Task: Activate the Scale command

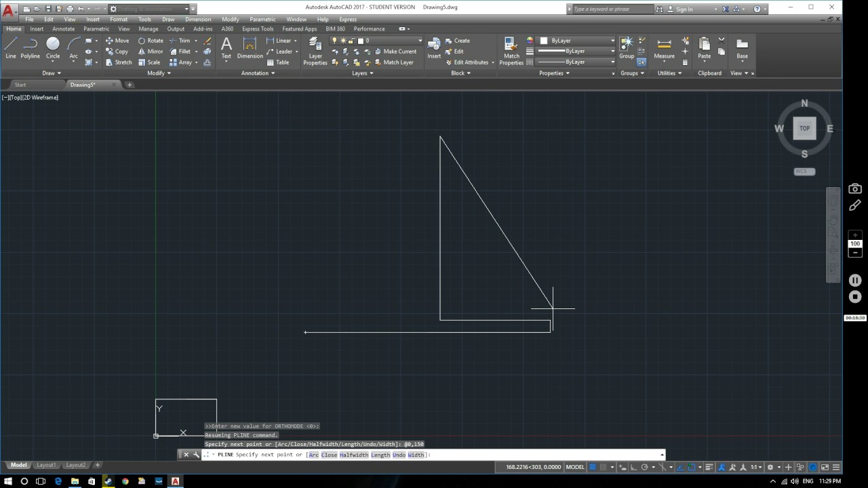Action: tap(149, 62)
